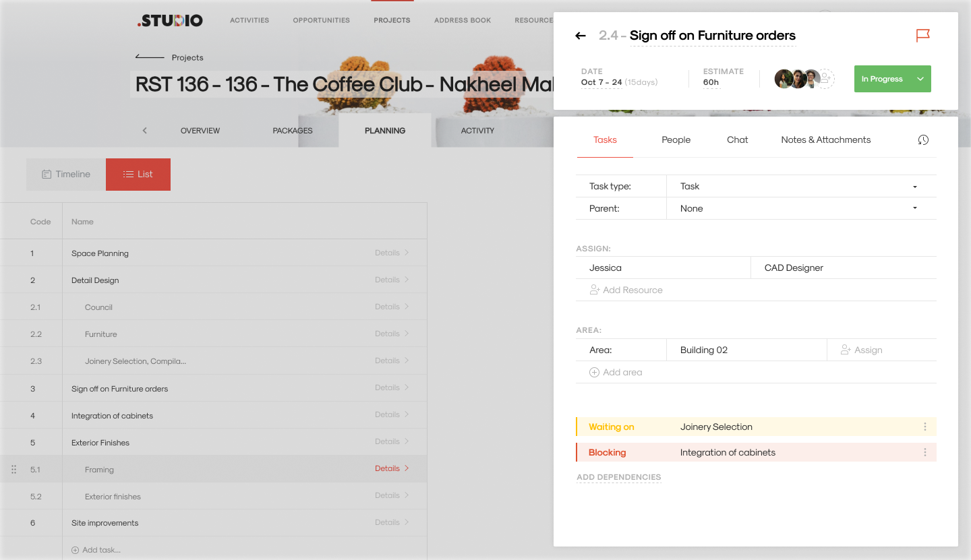Click the .STUDIO logo

pyautogui.click(x=170, y=20)
